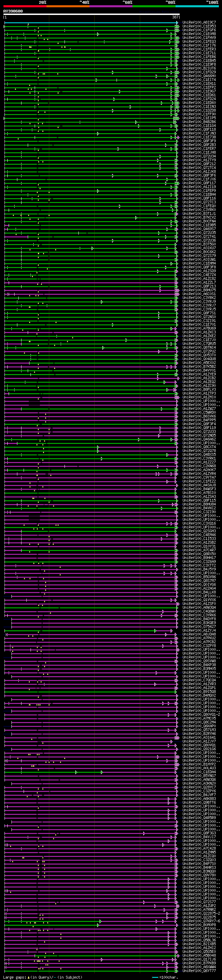This screenshot has height=980, width=222.
Task: Open hit UniRef100_C1FI76
Action: click(199, 45)
